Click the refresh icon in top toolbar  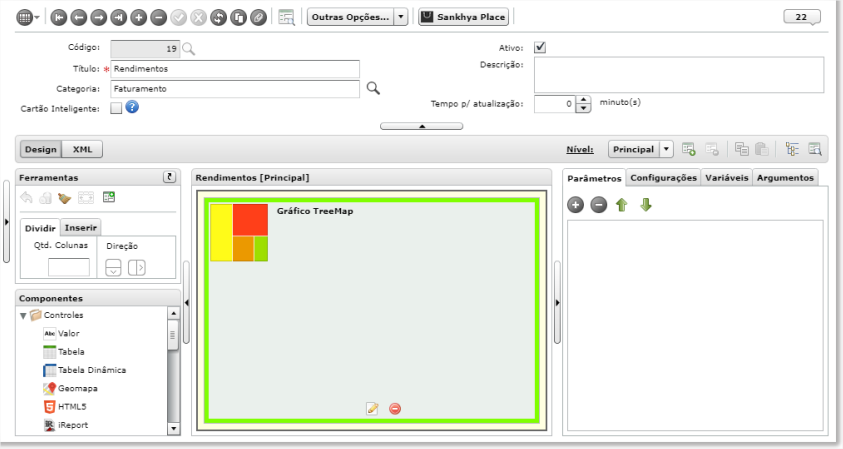218,18
